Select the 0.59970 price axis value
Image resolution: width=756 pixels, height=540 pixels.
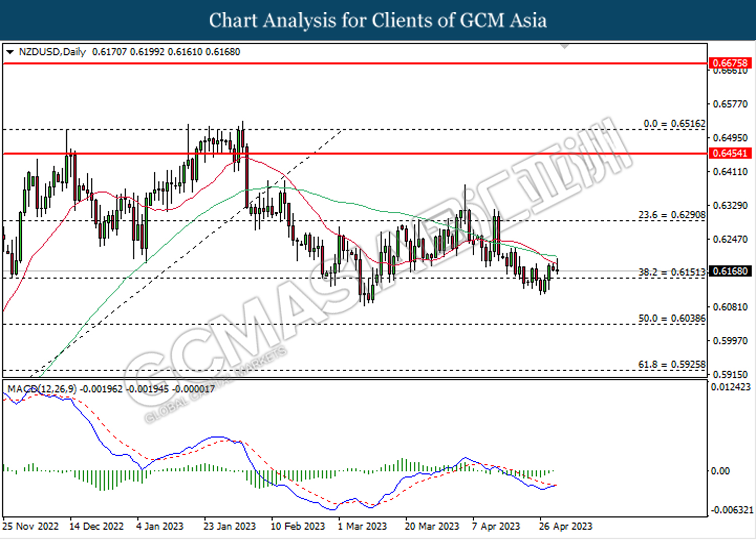point(730,341)
